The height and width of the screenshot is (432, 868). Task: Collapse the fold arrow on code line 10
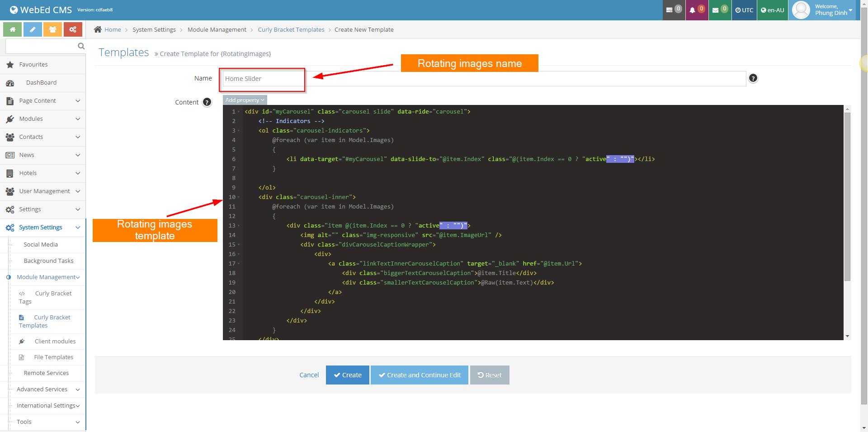click(239, 197)
